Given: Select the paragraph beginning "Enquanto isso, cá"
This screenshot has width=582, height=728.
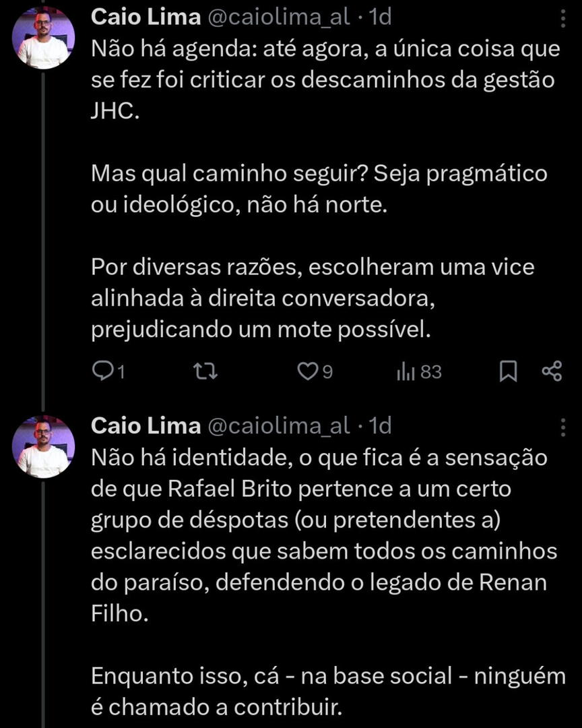Looking at the screenshot, I should point(327,692).
